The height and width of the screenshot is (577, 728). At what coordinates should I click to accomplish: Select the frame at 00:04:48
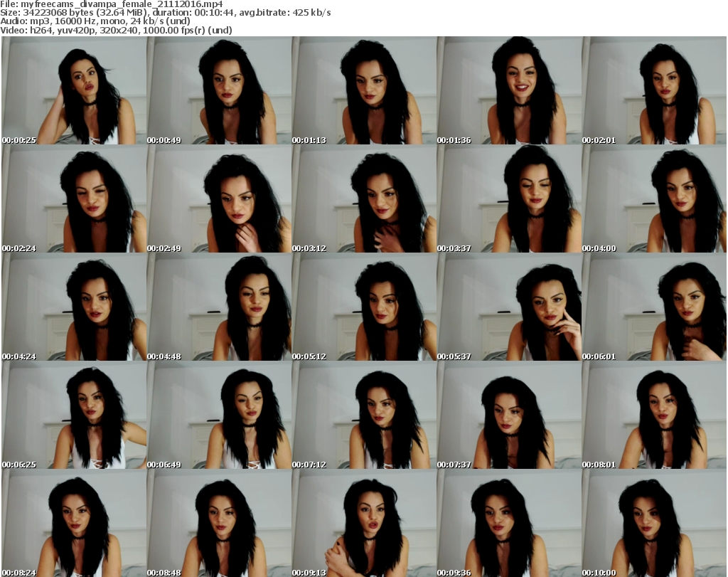(219, 307)
